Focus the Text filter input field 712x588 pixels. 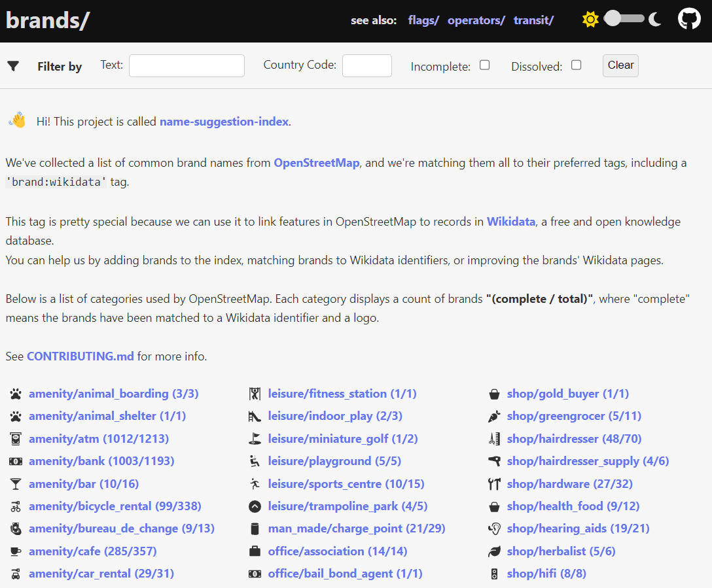[x=187, y=65]
